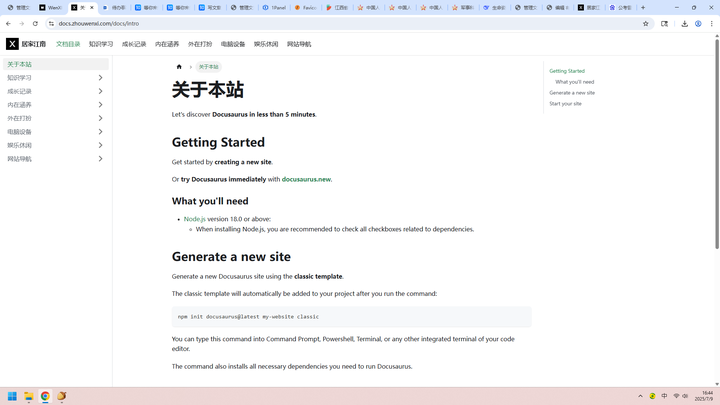Open 成长记录 in the top navbar
Screen dimensions: 720x405
pos(134,44)
